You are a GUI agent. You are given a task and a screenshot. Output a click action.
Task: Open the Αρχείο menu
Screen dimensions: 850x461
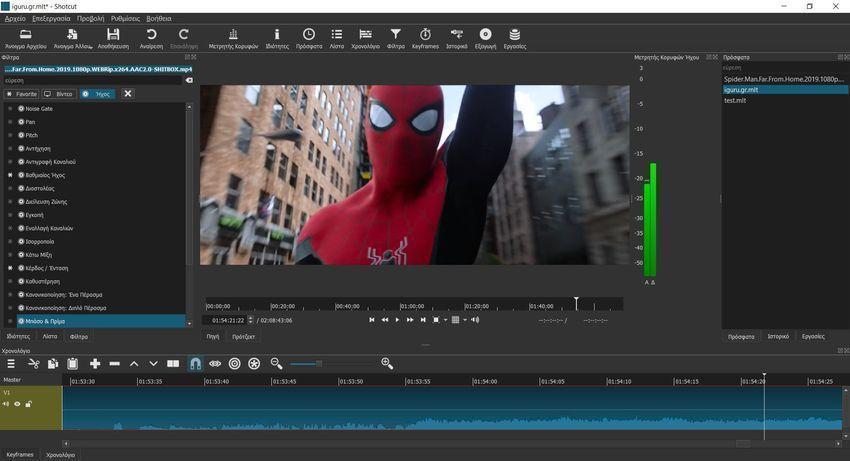click(15, 18)
